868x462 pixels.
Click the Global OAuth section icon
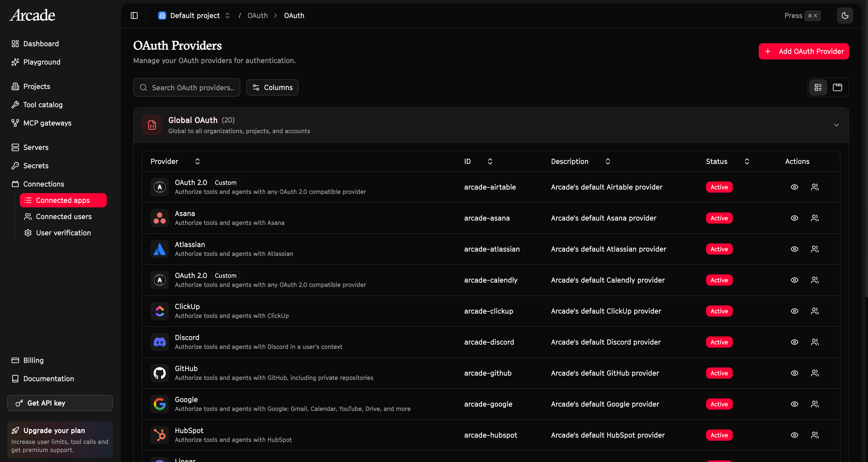point(152,125)
